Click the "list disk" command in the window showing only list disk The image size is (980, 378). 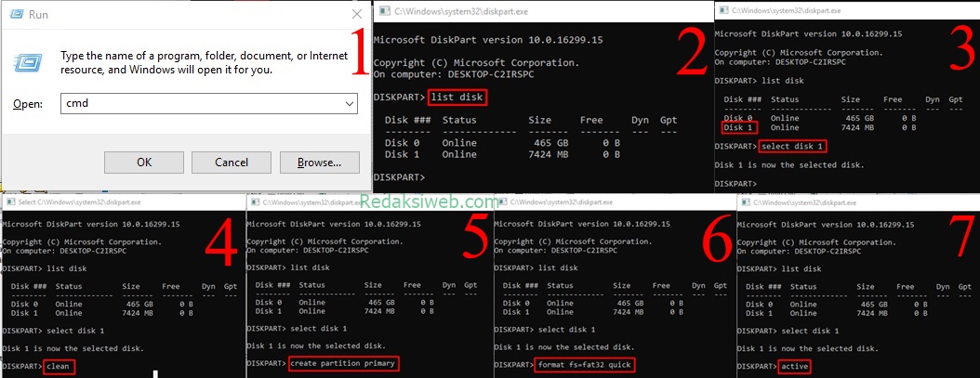(x=457, y=98)
